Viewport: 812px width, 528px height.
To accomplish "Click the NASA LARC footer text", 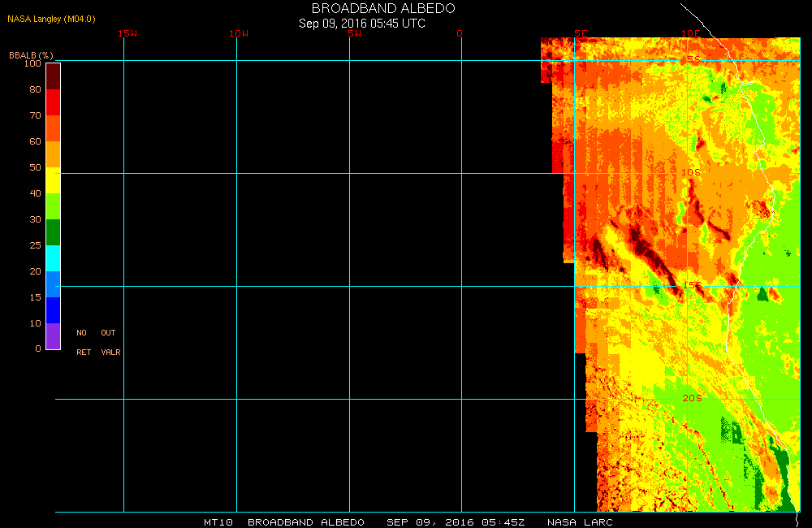I will pos(580,522).
